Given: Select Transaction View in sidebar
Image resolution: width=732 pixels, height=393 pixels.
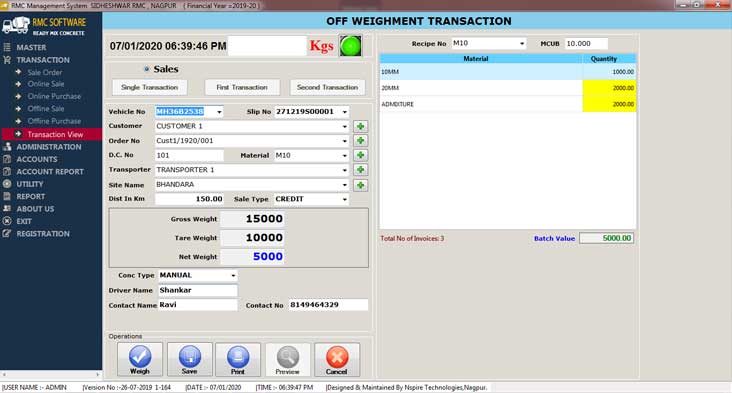Looking at the screenshot, I should coord(51,134).
